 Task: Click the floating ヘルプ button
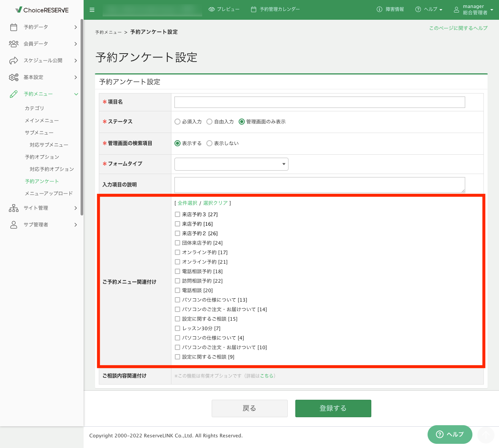coord(450,434)
